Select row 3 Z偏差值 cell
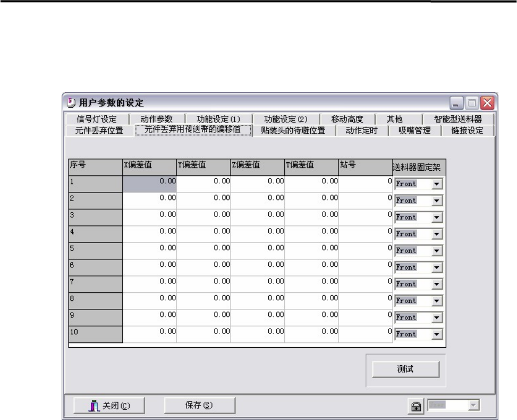The height and width of the screenshot is (420, 517). (x=258, y=218)
